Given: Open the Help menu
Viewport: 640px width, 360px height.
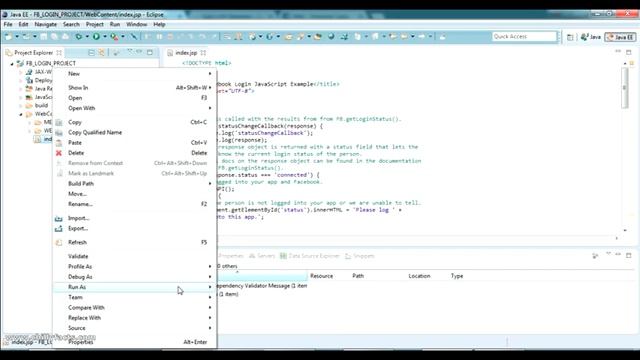Looking at the screenshot, I should 159,24.
